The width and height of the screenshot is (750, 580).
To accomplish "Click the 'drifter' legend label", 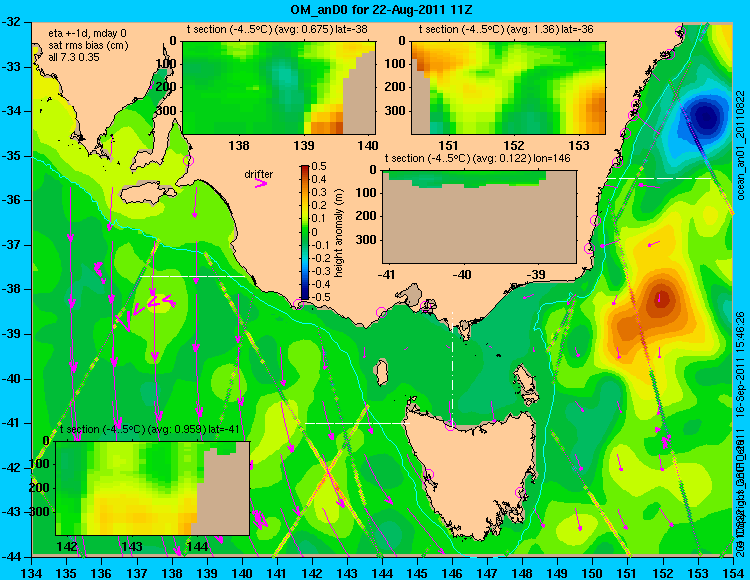I will click(259, 174).
